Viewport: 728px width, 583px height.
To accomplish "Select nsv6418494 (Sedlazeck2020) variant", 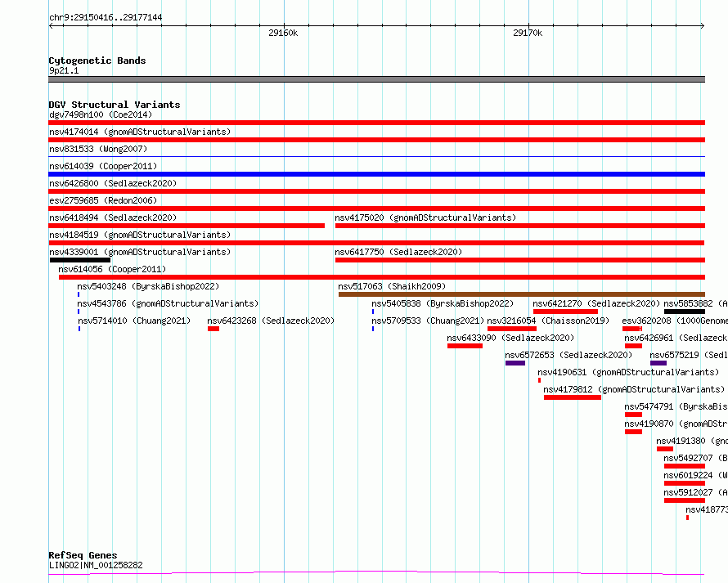I will pos(113,218).
